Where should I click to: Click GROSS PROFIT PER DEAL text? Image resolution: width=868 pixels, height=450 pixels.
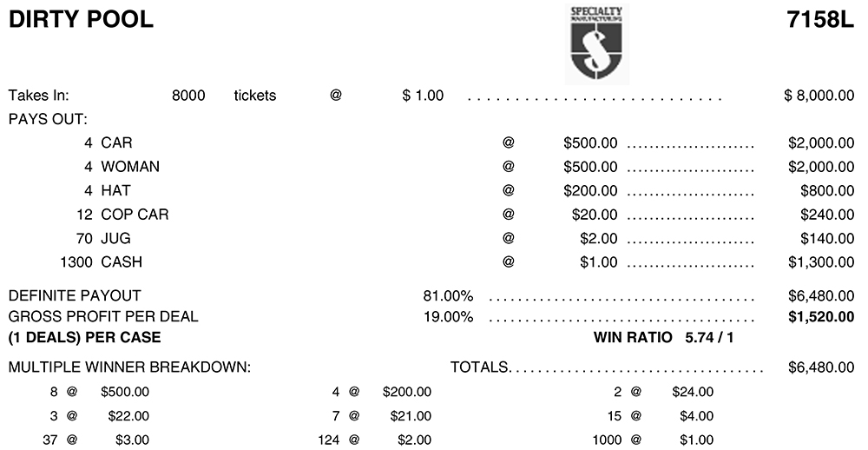tap(103, 317)
